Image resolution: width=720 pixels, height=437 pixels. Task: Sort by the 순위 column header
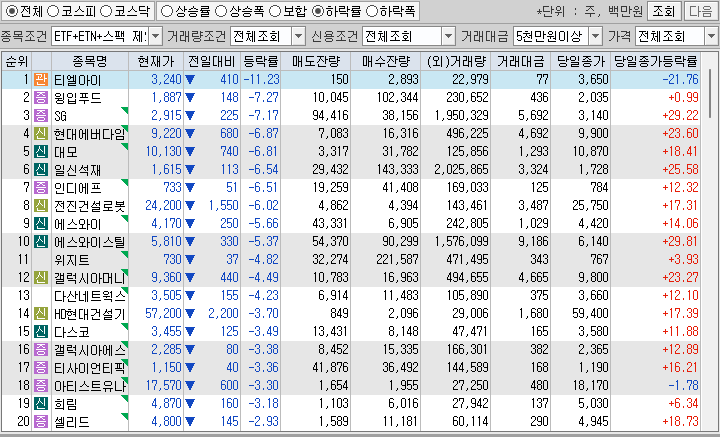pyautogui.click(x=17, y=61)
